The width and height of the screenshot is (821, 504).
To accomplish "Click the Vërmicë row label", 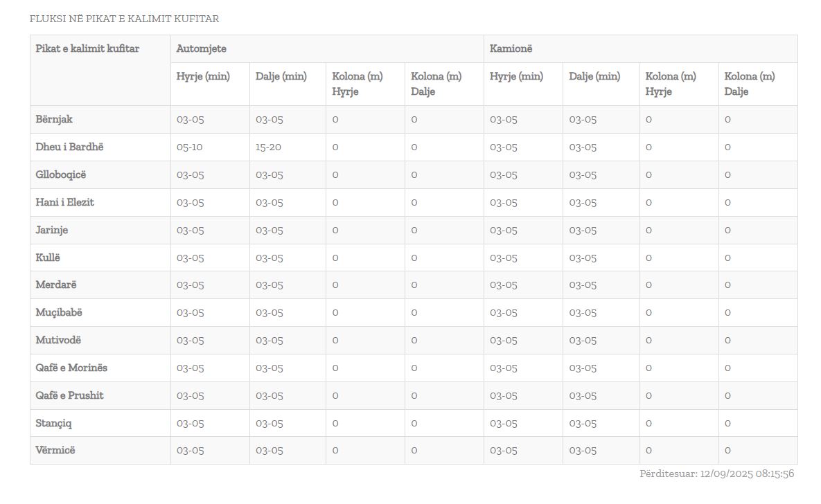I will click(x=55, y=450).
